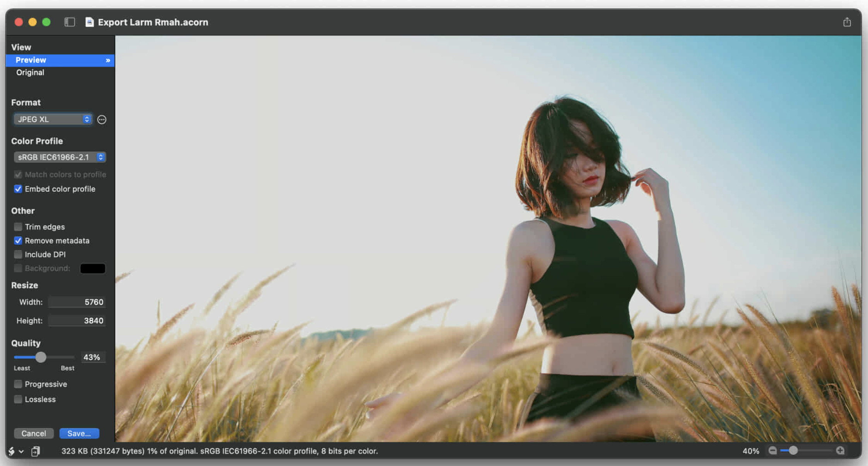Click the document icon beside the file name
Image resolution: width=868 pixels, height=466 pixels.
(x=89, y=22)
